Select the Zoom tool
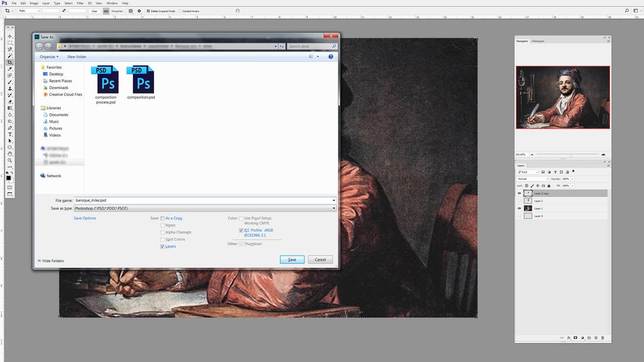644x362 pixels. point(10,161)
